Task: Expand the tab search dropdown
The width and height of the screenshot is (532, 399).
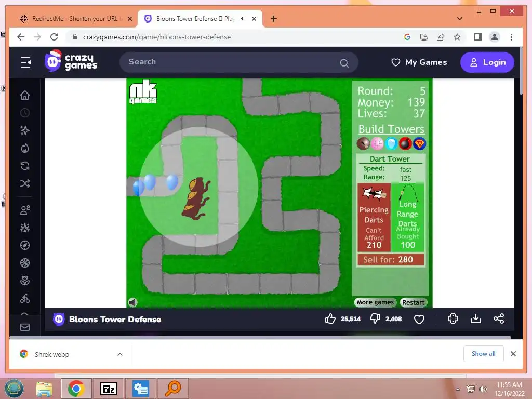Action: [459, 19]
